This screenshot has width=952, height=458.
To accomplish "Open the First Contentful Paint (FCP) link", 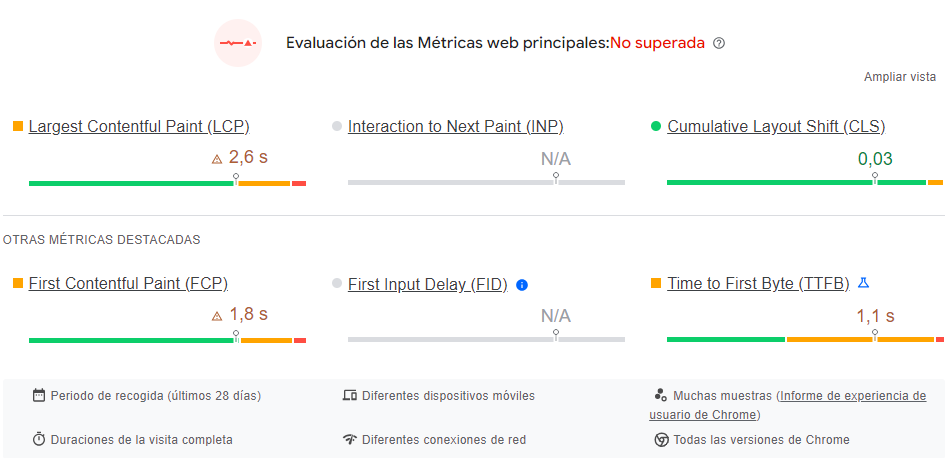I will [128, 284].
